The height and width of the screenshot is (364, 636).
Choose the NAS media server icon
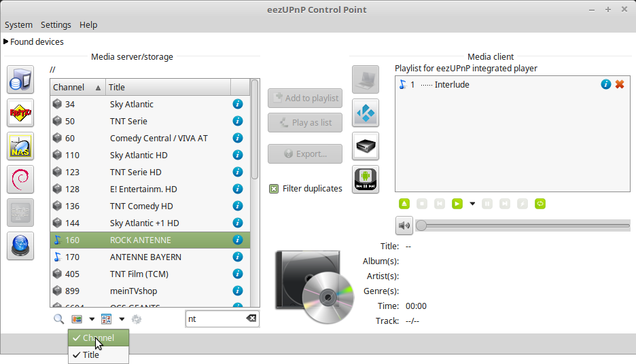tap(20, 146)
